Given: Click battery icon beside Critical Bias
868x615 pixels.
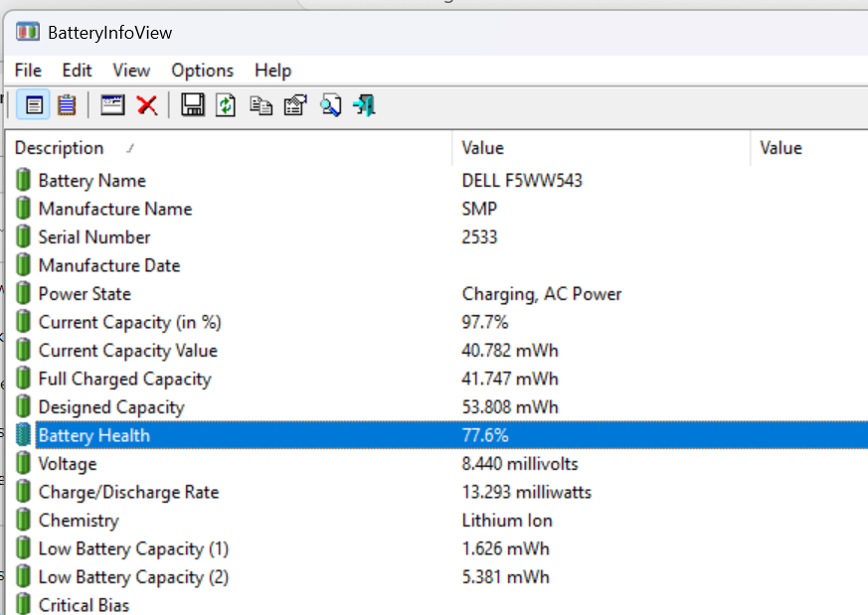Looking at the screenshot, I should pyautogui.click(x=23, y=604).
